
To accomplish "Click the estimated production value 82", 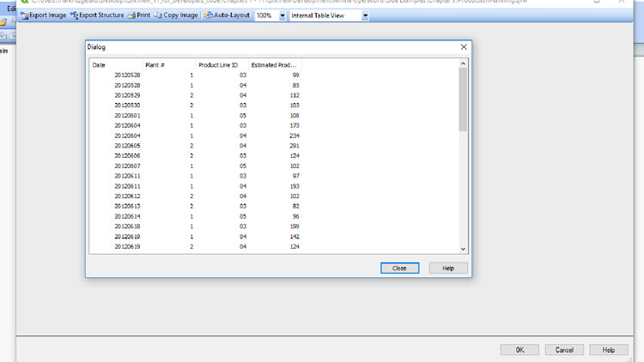I will [295, 206].
